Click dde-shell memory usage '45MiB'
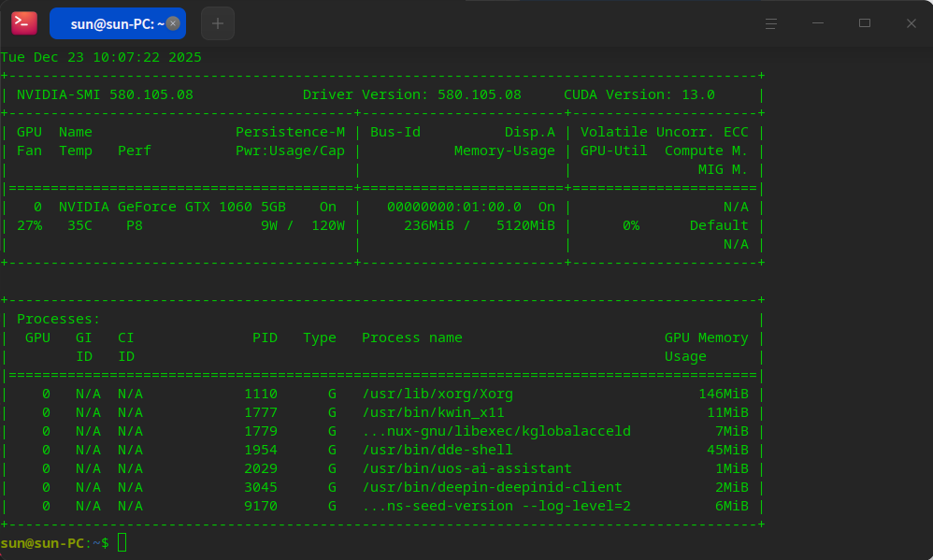This screenshot has height=560, width=933. (x=727, y=450)
